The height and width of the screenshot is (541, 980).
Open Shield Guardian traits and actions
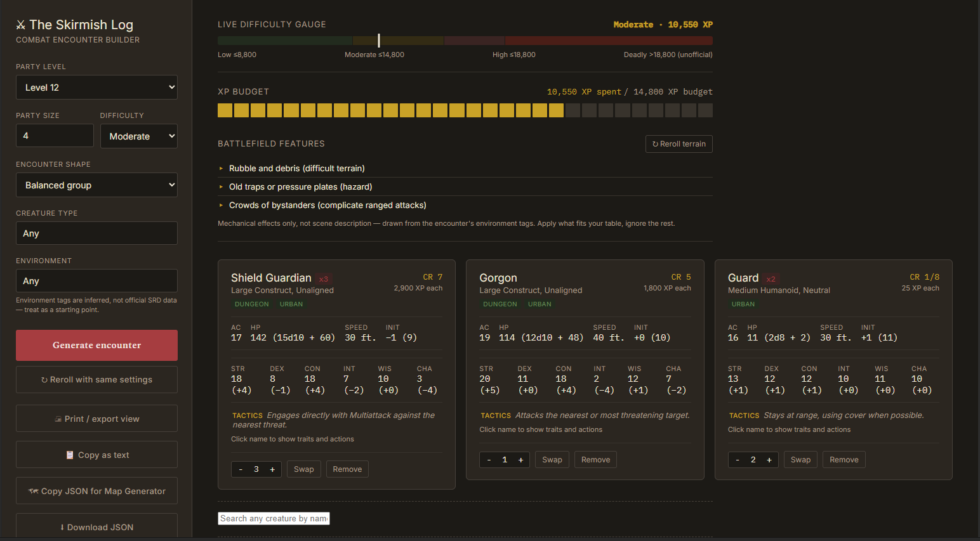click(271, 278)
